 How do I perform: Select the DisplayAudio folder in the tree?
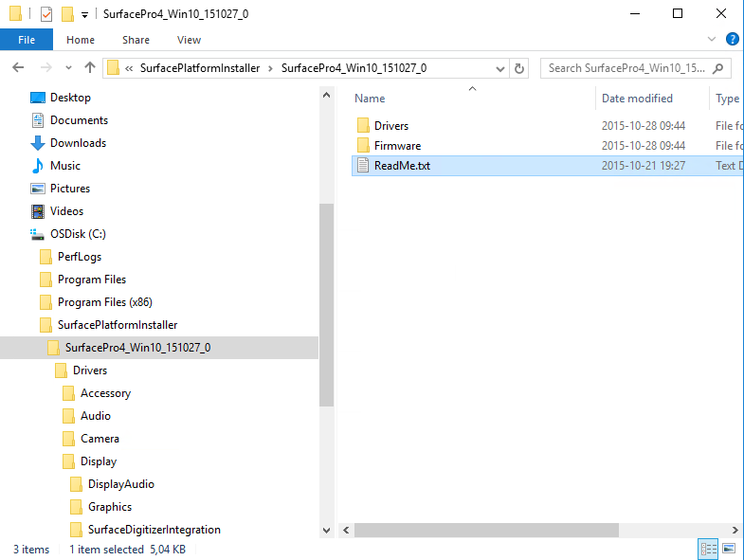(x=113, y=484)
